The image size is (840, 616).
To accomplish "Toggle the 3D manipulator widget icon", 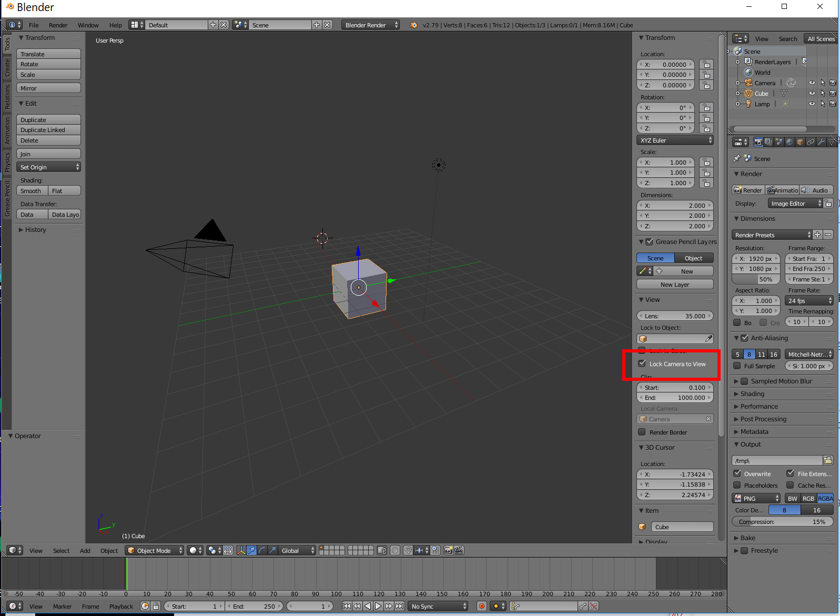I will click(241, 550).
